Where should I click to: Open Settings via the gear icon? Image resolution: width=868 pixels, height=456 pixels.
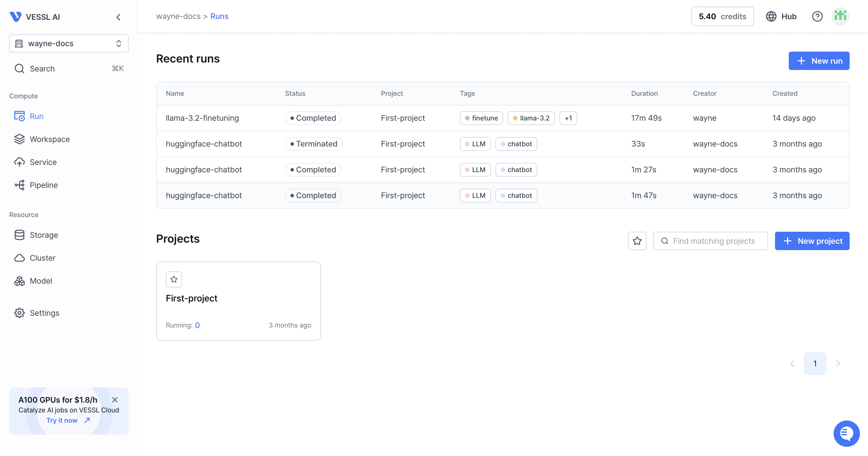tap(19, 313)
